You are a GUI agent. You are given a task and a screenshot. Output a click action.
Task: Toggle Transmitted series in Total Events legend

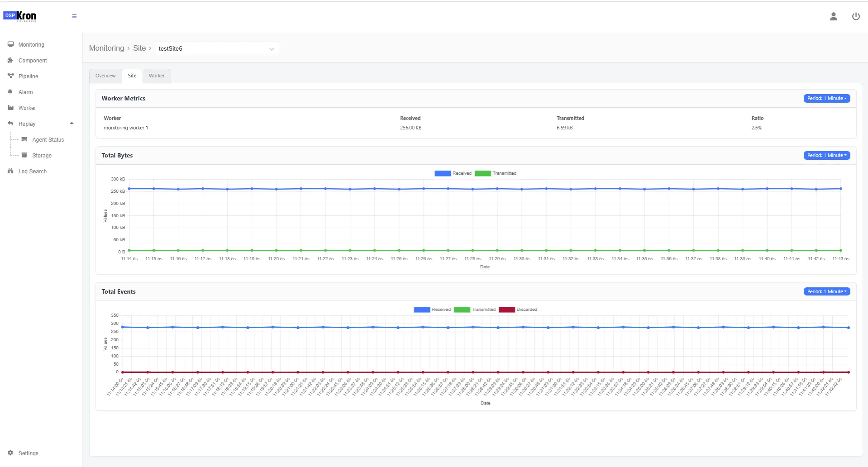click(475, 310)
